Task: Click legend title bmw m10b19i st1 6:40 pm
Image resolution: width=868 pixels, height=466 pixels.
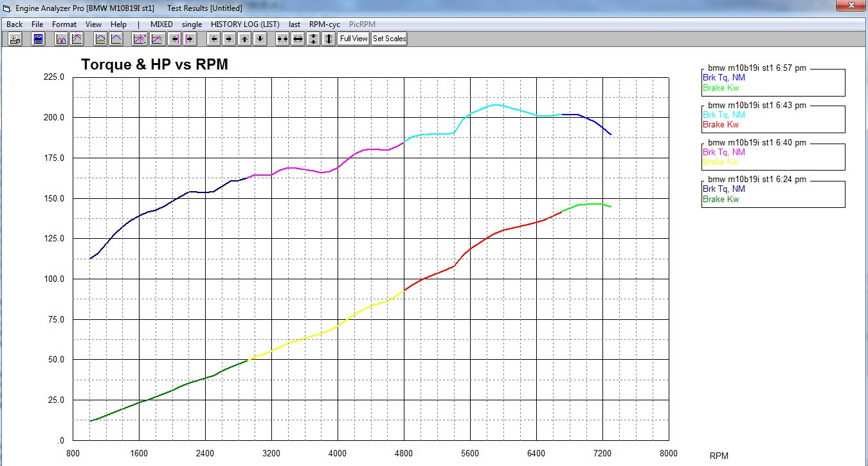Action: 757,142
